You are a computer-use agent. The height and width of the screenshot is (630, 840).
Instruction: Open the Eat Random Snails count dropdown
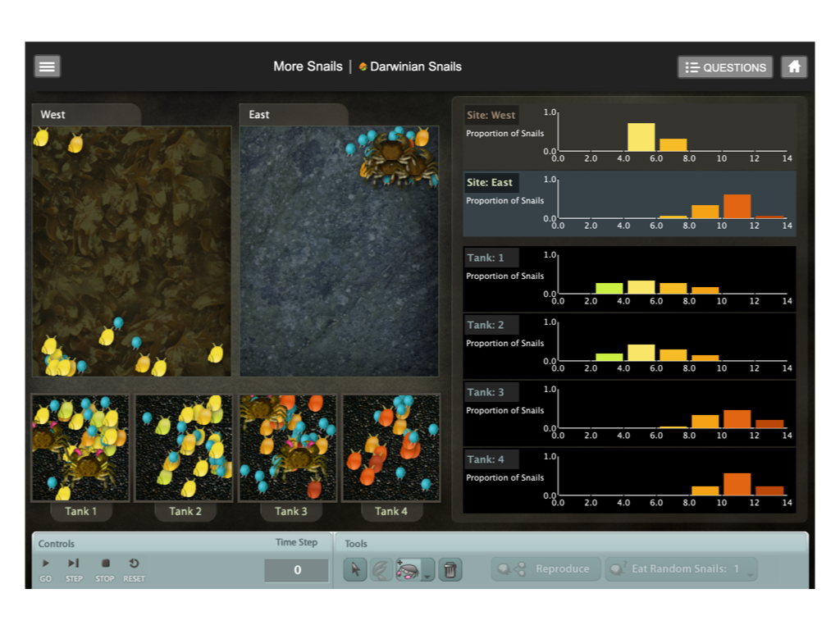748,572
